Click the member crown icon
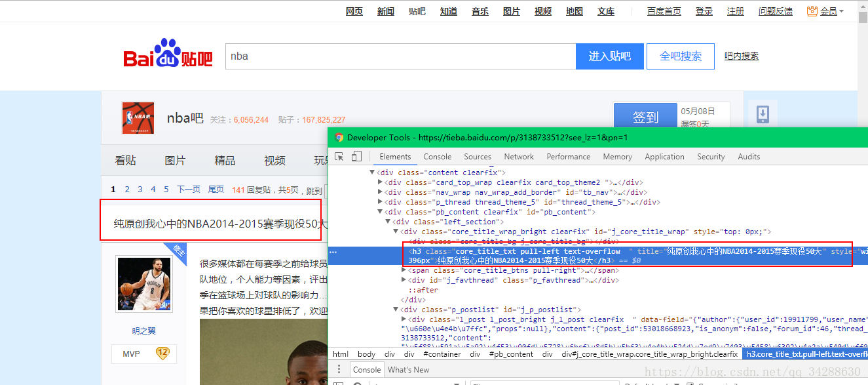Screen dimensions: 868x385 point(812,11)
